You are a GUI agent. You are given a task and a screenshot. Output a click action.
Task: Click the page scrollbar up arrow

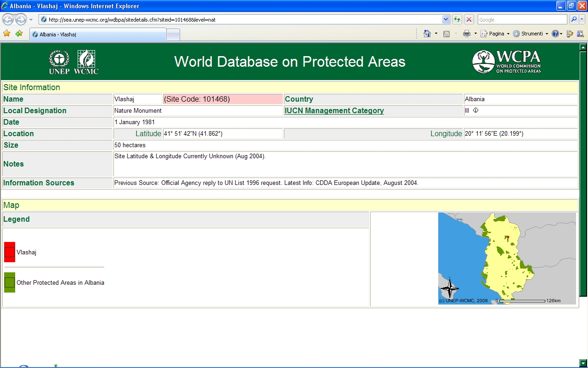pos(583,47)
